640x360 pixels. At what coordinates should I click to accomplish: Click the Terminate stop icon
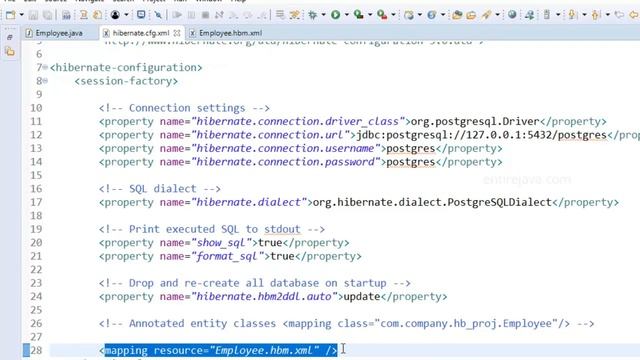[x=205, y=15]
